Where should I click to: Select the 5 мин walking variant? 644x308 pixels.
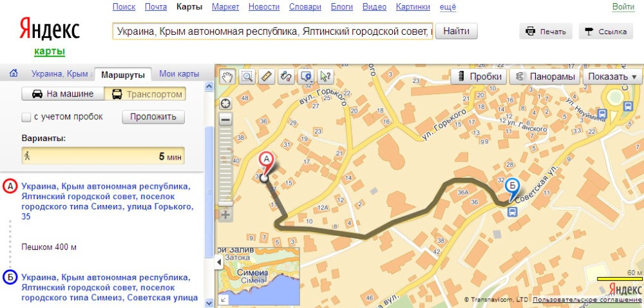103,156
